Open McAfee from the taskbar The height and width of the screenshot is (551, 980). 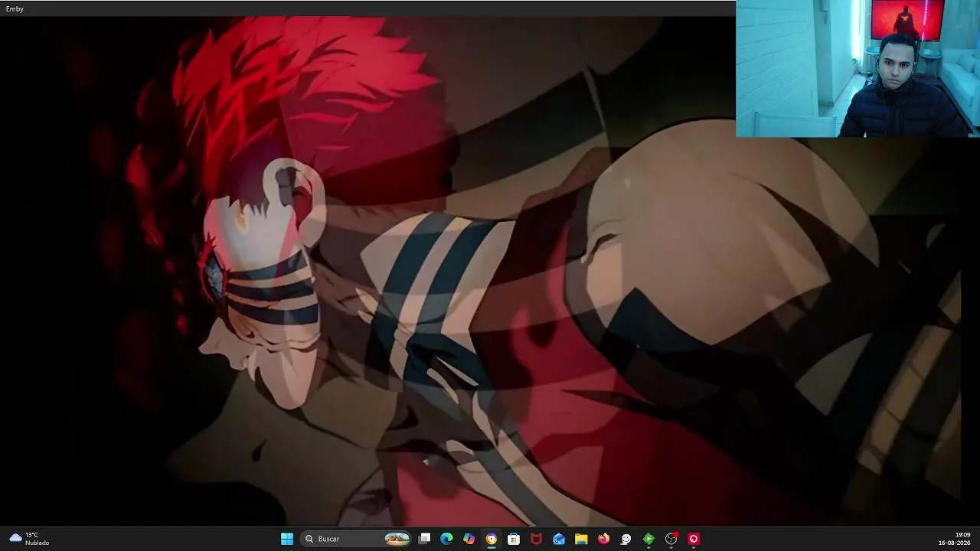tap(537, 539)
